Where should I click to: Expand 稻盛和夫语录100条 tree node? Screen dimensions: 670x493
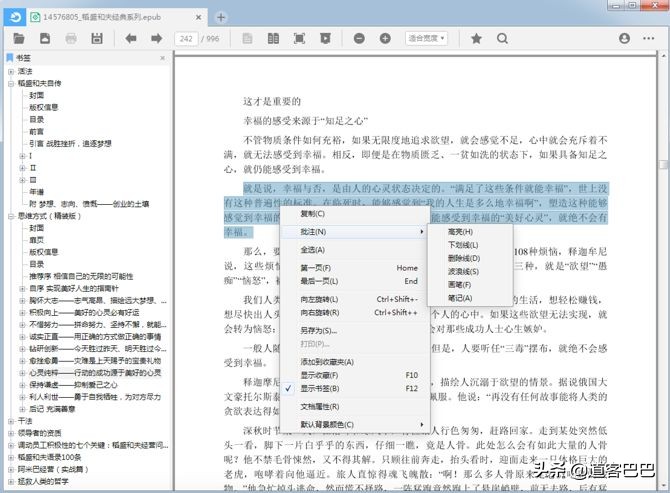[x=11, y=457]
